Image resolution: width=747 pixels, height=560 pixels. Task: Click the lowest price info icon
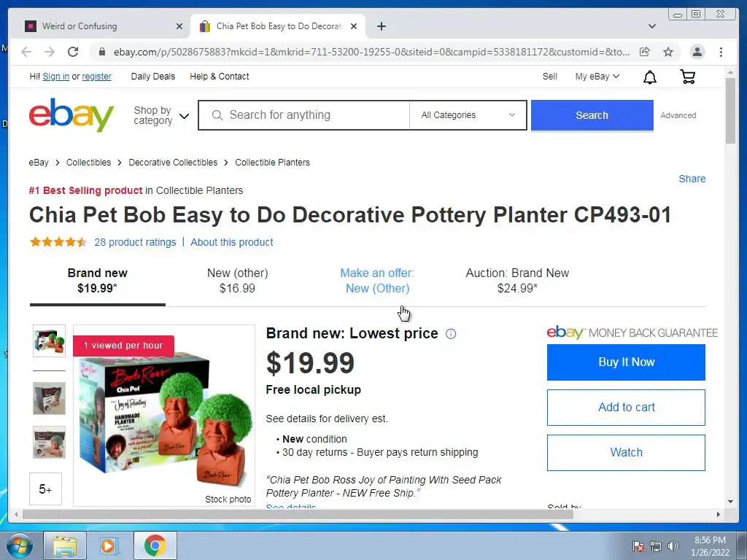tap(451, 334)
